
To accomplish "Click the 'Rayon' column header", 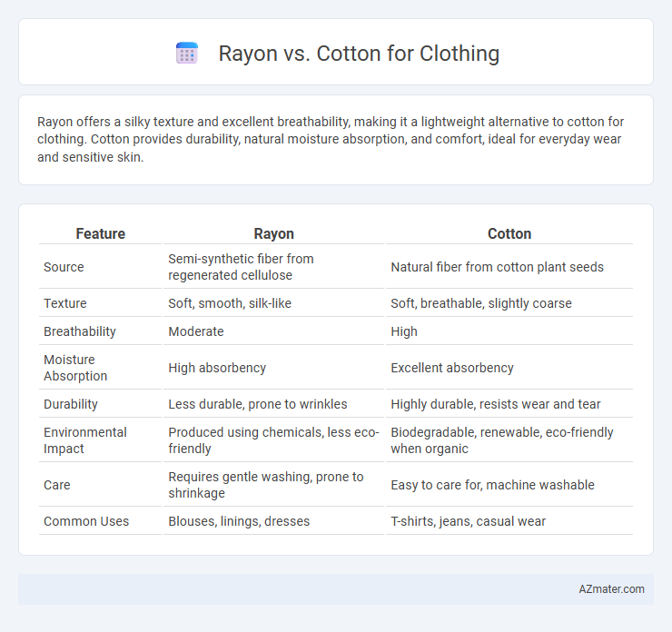I will click(274, 233).
